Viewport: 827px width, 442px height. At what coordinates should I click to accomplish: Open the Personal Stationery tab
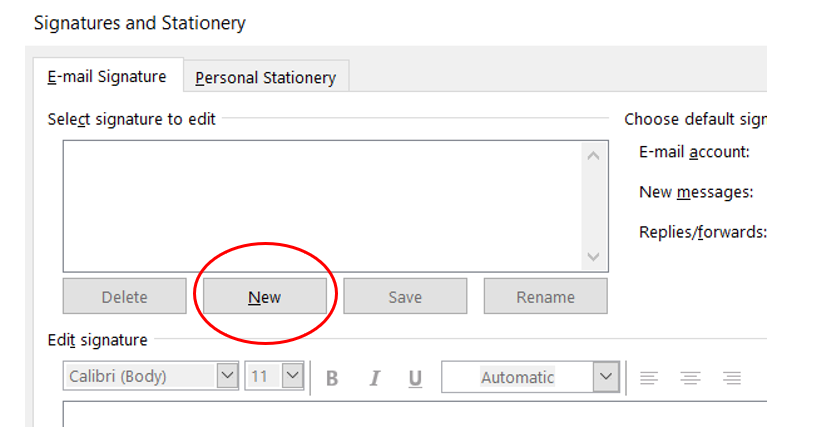265,77
